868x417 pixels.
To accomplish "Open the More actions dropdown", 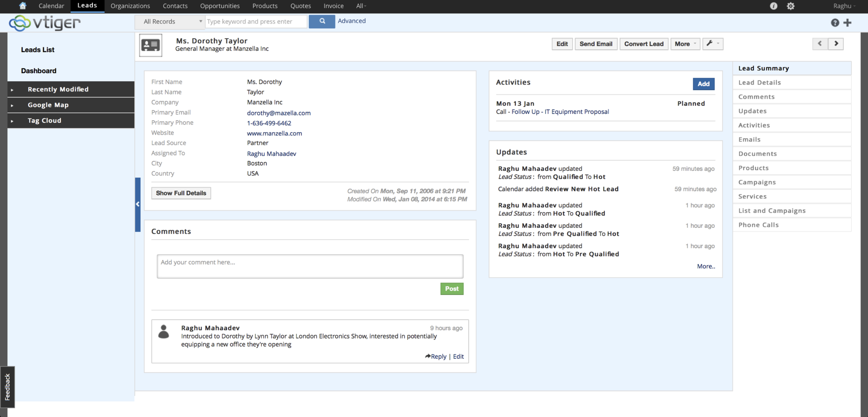I will (x=685, y=44).
